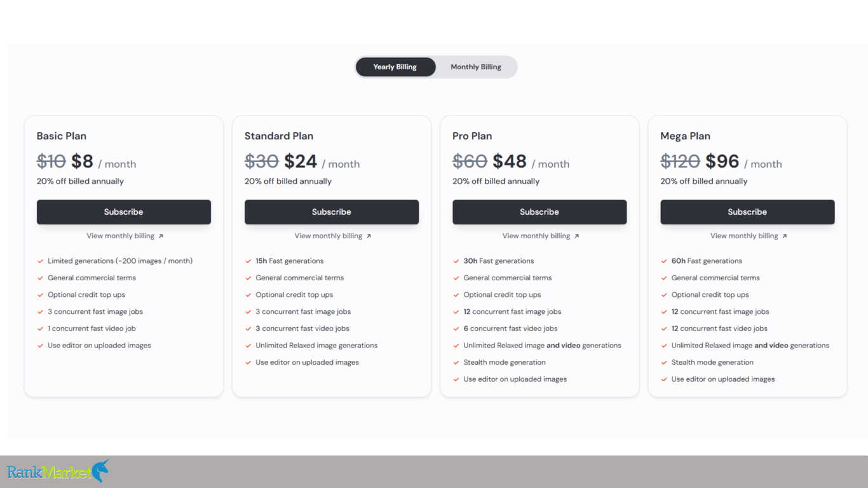Click the Mega Plan $96 price
The height and width of the screenshot is (488, 868).
point(722,161)
